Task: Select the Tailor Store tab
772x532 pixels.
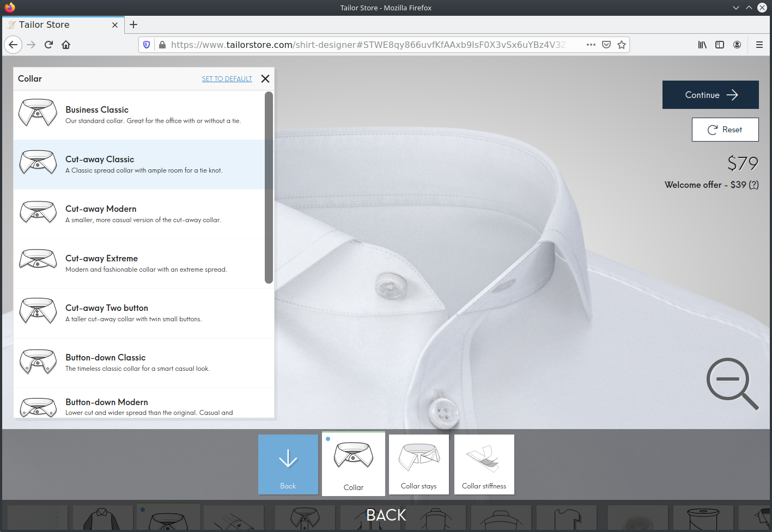Action: pos(63,25)
